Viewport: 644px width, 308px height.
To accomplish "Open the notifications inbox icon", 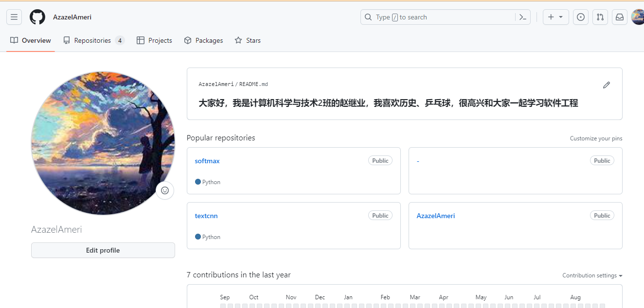I will click(x=620, y=17).
